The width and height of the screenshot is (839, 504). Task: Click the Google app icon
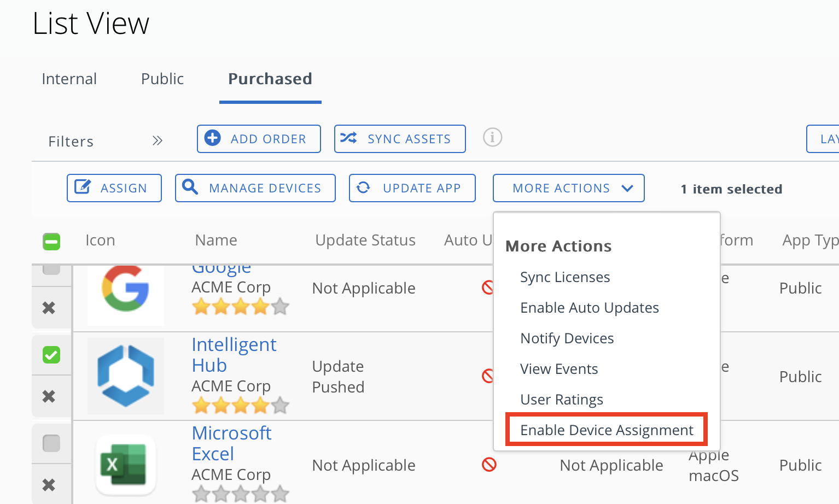coord(126,289)
